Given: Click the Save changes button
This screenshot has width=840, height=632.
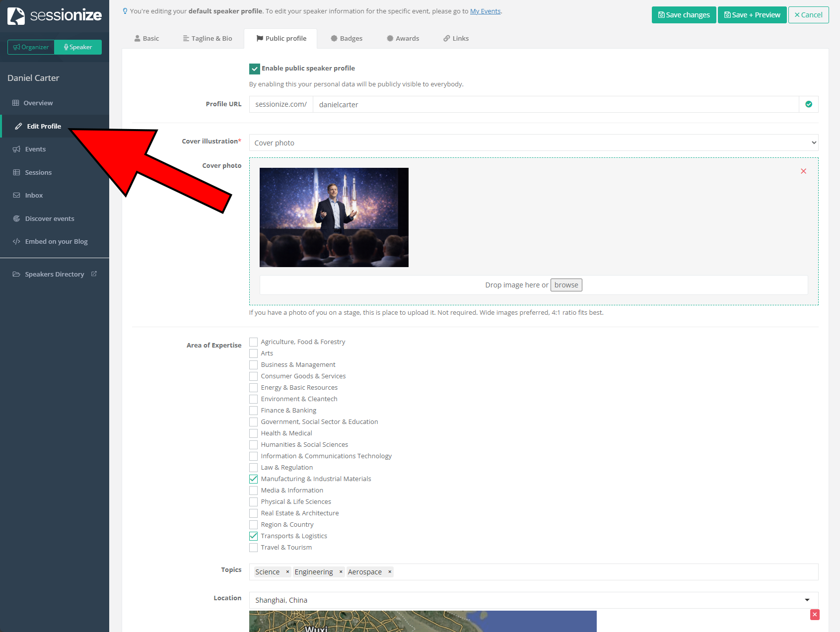Looking at the screenshot, I should coord(684,15).
